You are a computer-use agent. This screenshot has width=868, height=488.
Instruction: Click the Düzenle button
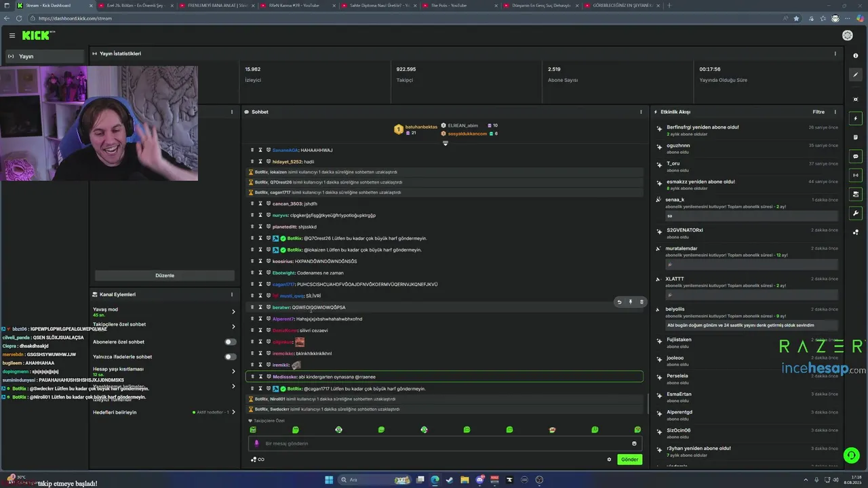(165, 275)
